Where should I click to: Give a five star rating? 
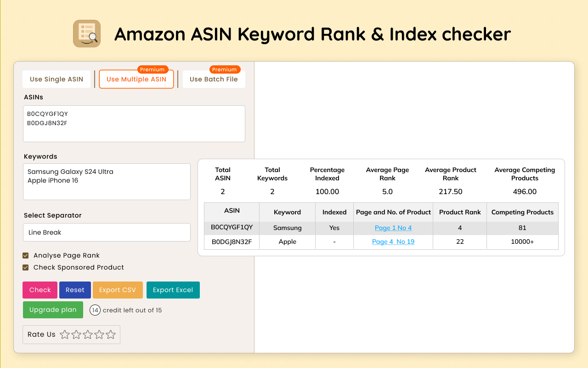(111, 334)
